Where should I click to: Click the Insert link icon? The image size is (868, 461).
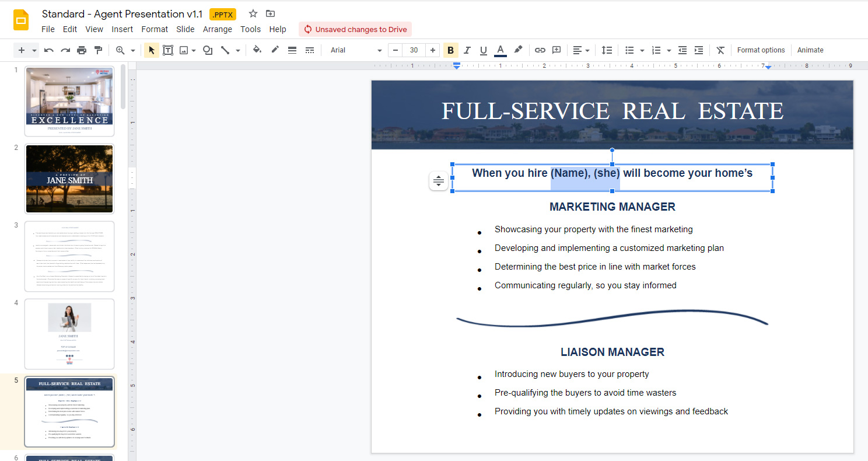540,50
